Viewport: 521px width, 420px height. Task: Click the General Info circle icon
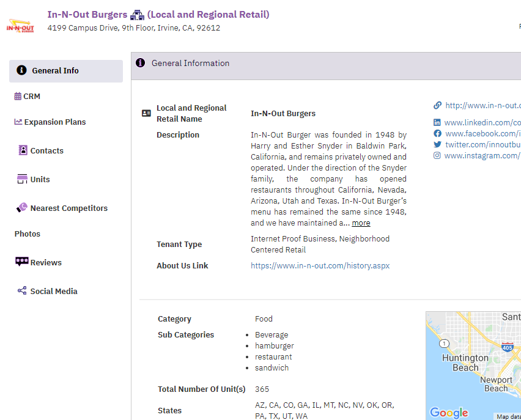21,70
